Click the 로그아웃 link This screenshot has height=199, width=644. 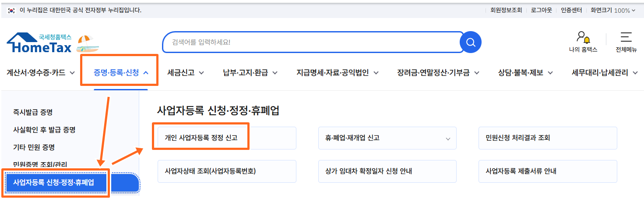coord(542,10)
